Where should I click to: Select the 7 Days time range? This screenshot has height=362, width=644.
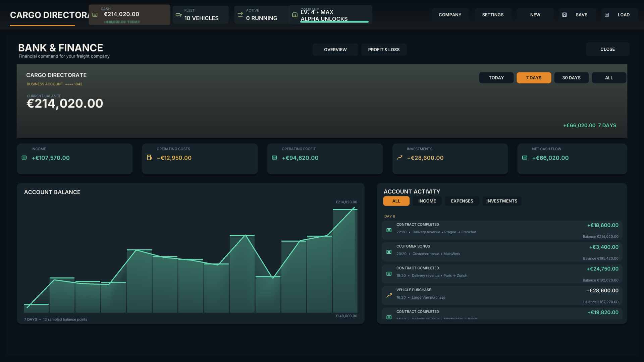coord(534,78)
